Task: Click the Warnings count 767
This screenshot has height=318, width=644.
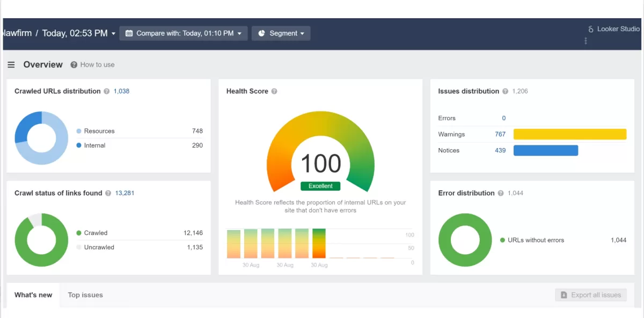Action: click(x=500, y=134)
